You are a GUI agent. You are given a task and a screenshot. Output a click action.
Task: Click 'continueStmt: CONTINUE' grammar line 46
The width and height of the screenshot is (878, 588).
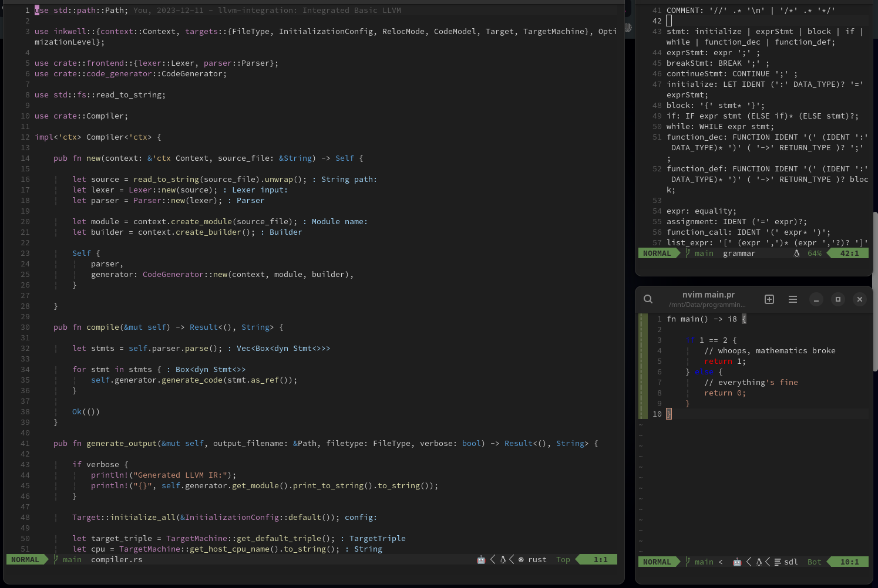pyautogui.click(x=718, y=74)
